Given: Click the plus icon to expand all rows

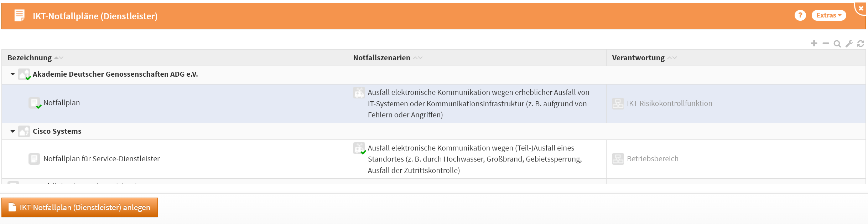Looking at the screenshot, I should coord(814,44).
